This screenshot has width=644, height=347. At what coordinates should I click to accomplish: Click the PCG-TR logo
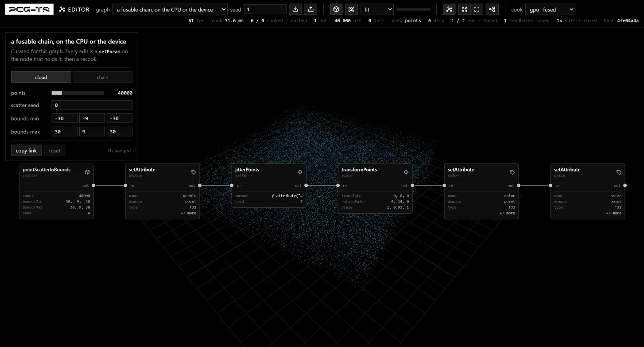pos(29,9)
